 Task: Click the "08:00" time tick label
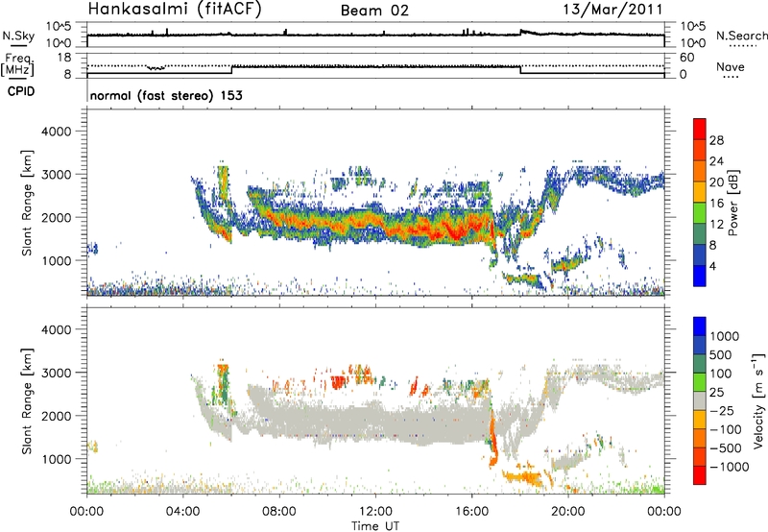(279, 512)
